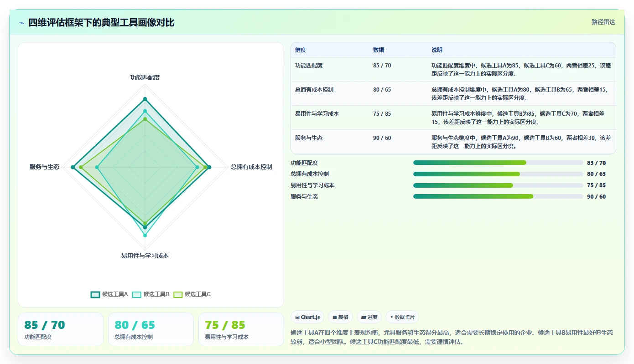Select the 进度 tag chip
634x364 pixels.
(x=369, y=317)
